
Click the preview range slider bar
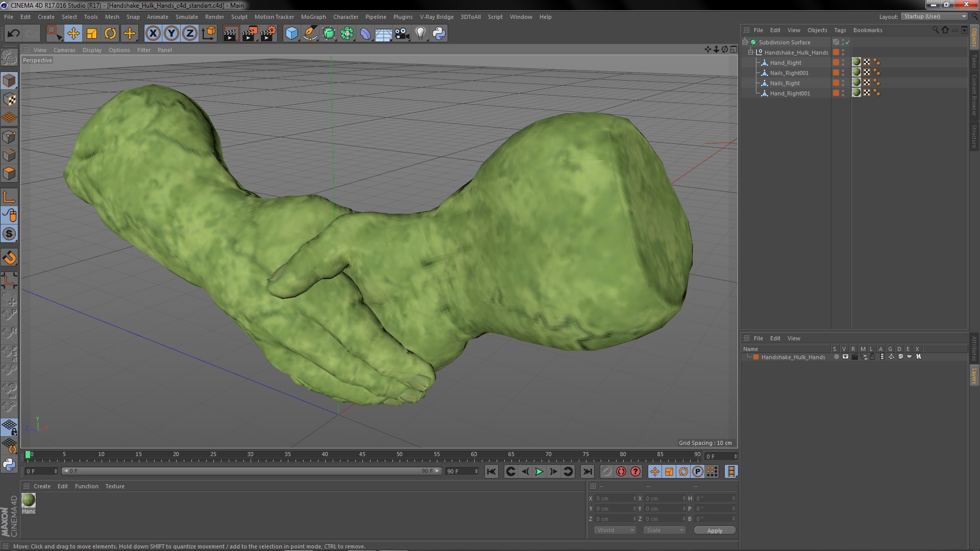[x=251, y=471]
